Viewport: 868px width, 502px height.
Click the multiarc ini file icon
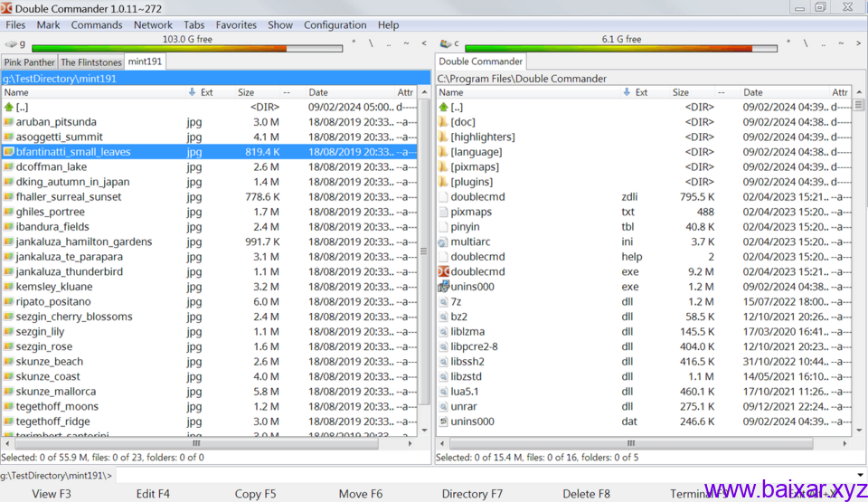click(443, 242)
